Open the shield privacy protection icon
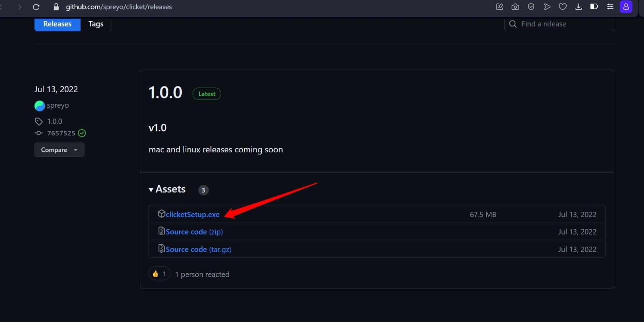Screen dimensions: 644x322 [x=531, y=7]
